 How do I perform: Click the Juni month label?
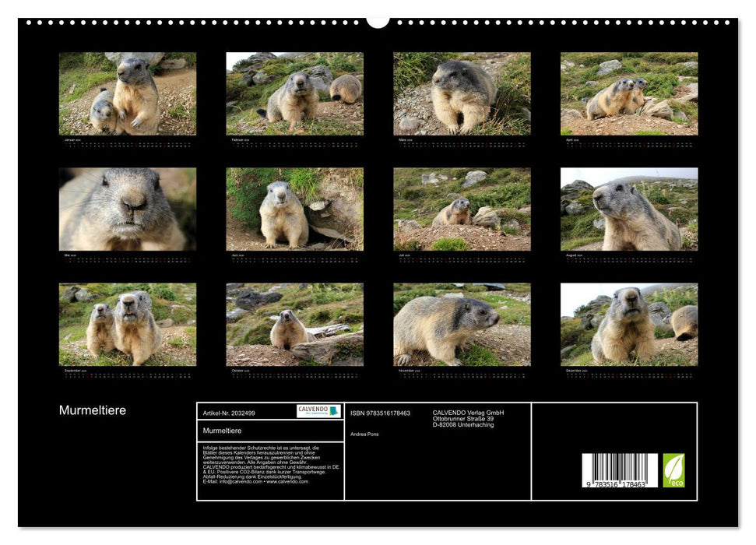click(234, 255)
